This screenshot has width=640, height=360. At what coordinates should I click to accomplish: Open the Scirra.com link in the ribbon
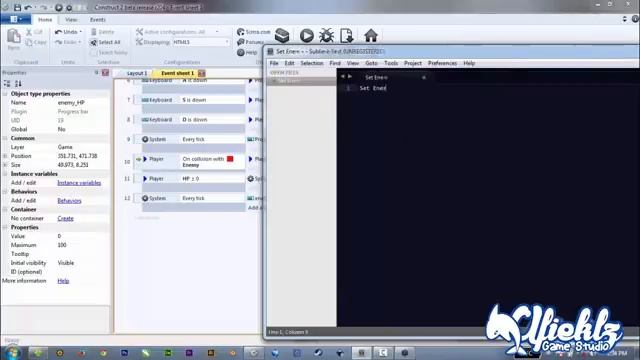(253, 32)
